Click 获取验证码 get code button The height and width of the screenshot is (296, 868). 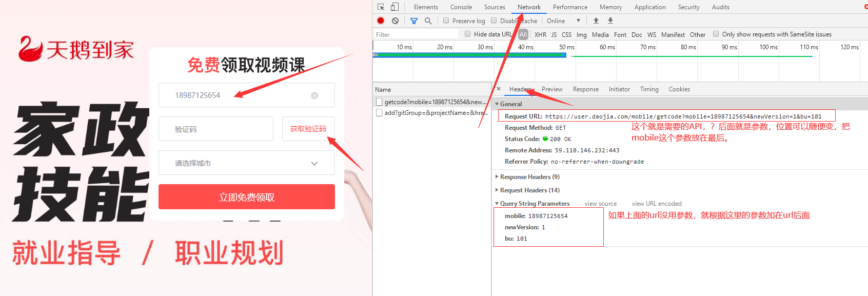point(308,129)
